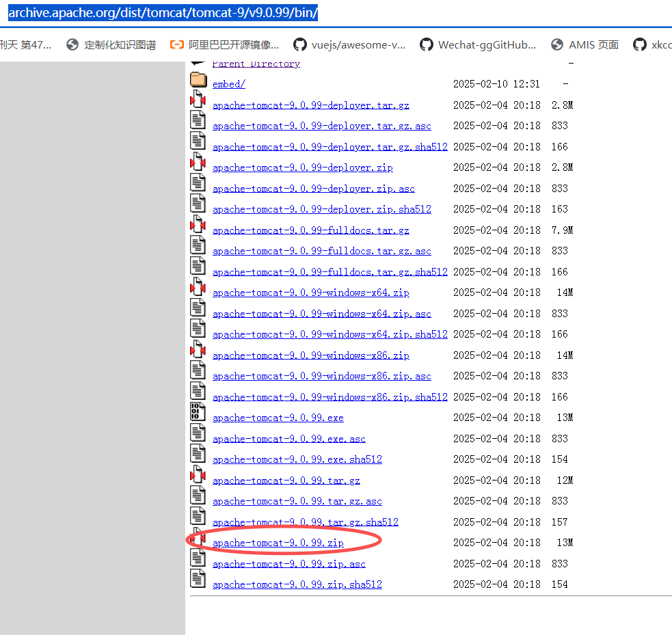Screen dimensions: 672x635
Task: Click the GitHub icon beside vuejs/awesome-v...
Action: [300, 44]
